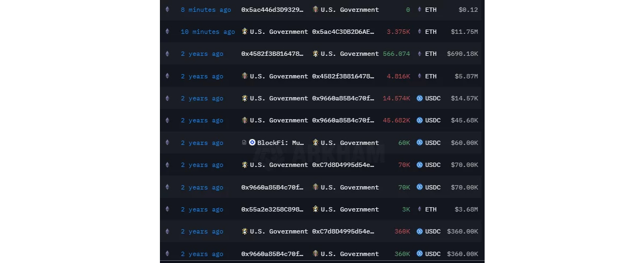This screenshot has height=263, width=644.
Task: Open recipient address 0x4582f3B816478… in $5.87M row
Action: pos(343,76)
